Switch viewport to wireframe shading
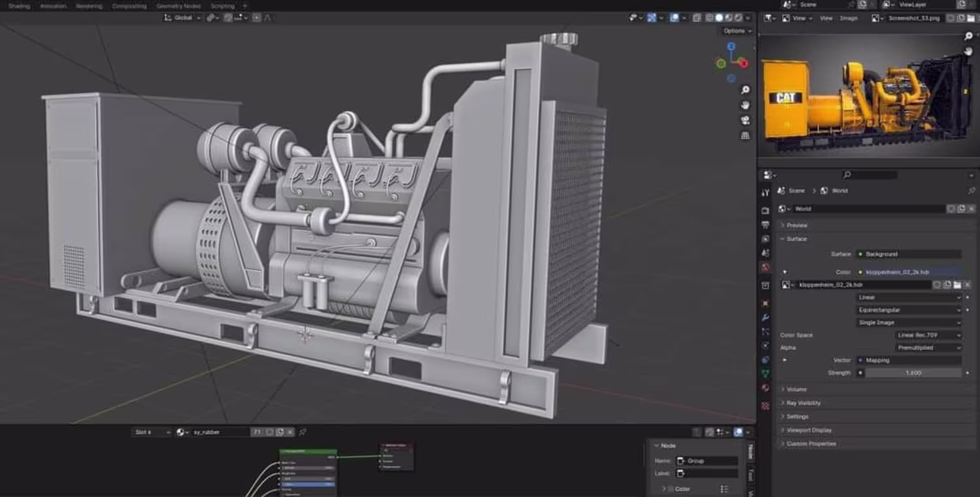This screenshot has width=980, height=497. 710,18
